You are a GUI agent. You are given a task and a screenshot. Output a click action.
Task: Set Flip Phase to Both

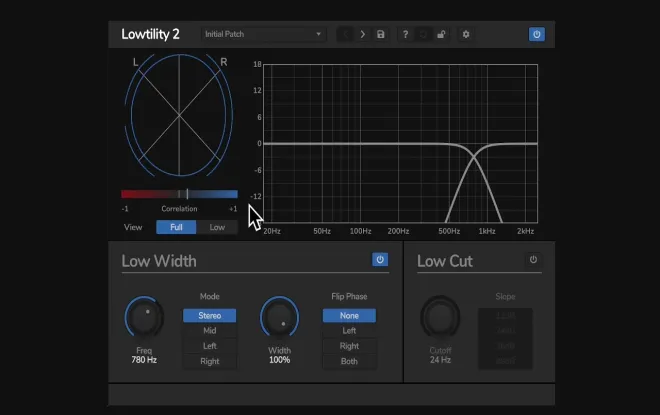(x=349, y=361)
